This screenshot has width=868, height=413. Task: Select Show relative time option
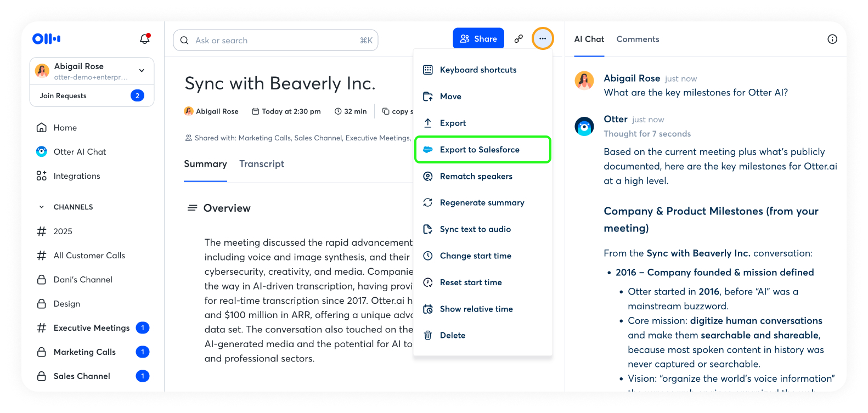pos(476,309)
